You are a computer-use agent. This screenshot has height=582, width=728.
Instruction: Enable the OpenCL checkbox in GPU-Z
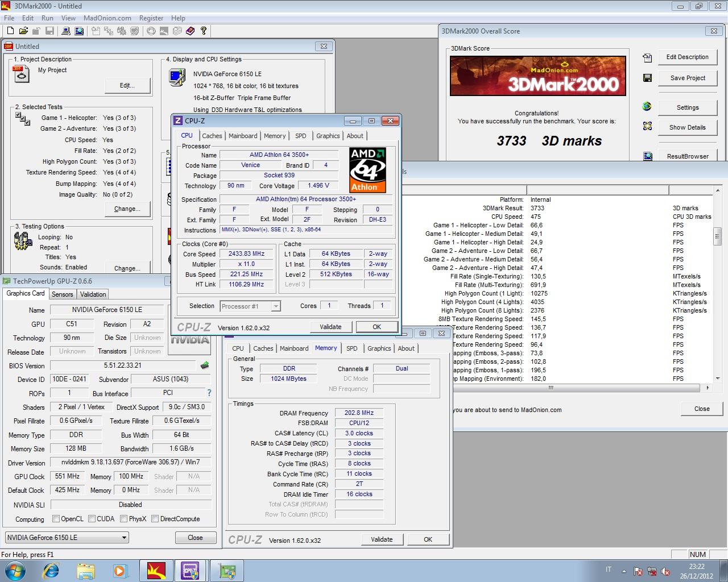click(x=56, y=518)
